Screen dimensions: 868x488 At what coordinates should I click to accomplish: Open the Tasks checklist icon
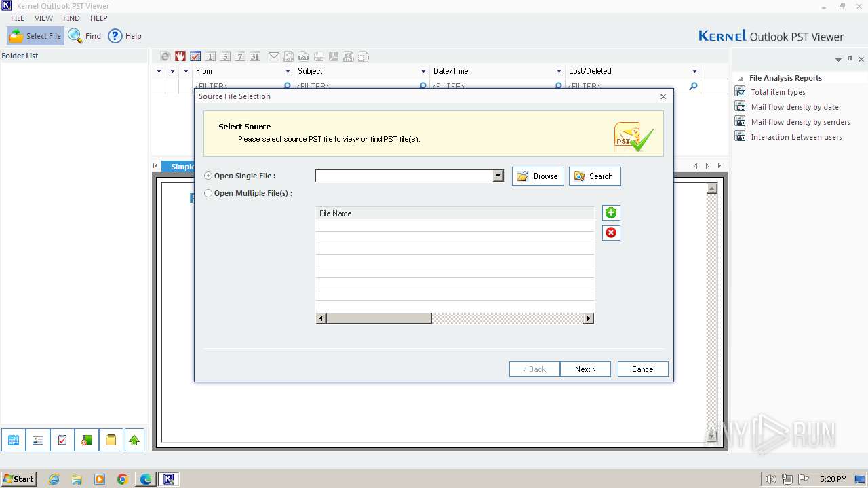tap(62, 441)
